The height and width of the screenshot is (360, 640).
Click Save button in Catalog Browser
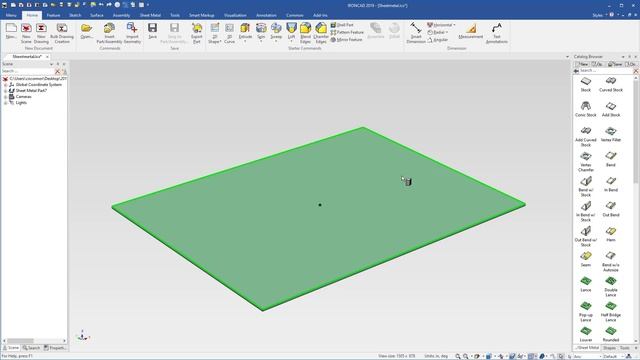[x=615, y=64]
